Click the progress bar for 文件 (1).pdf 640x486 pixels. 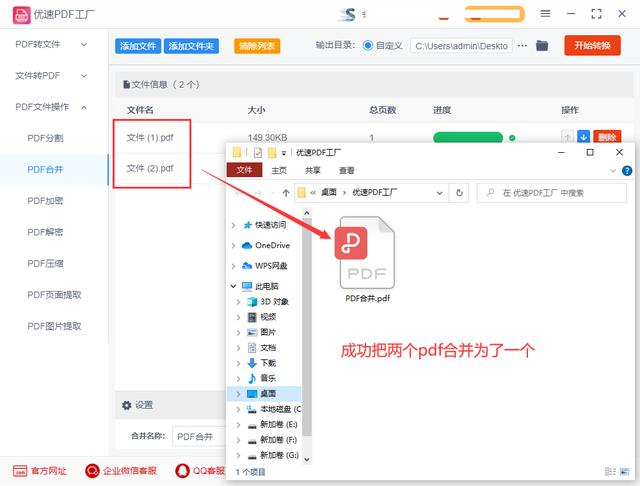tap(468, 138)
